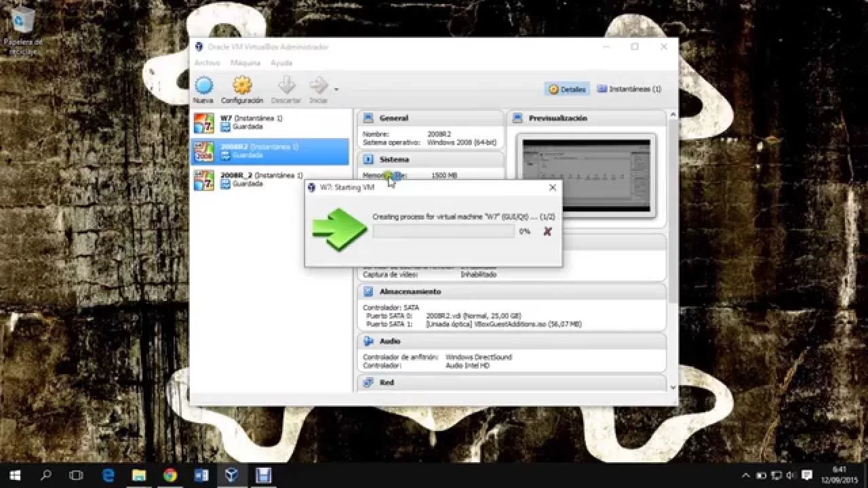Open File Explorer from taskbar
The width and height of the screenshot is (868, 488).
click(x=139, y=475)
